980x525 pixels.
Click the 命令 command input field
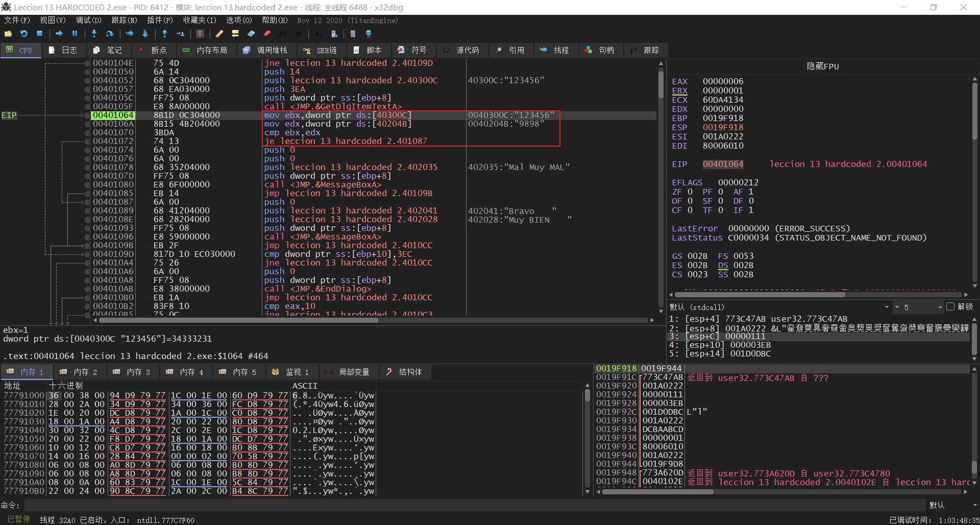tap(475, 505)
